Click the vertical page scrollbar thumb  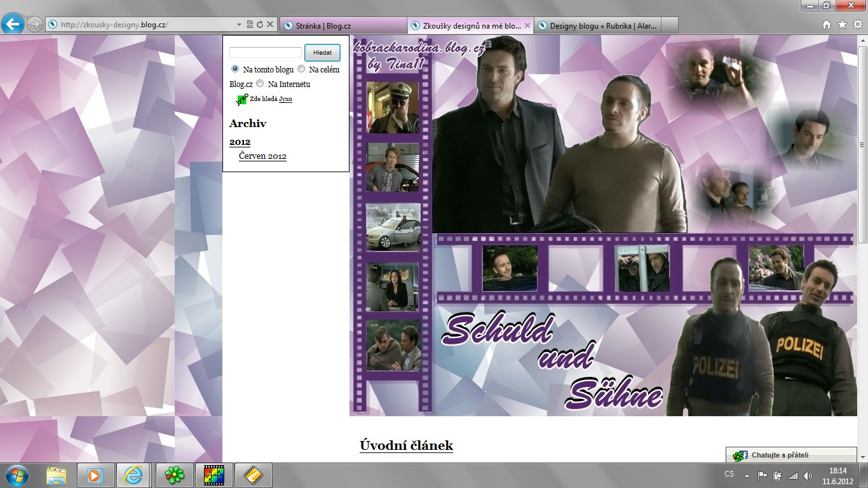coord(862,144)
